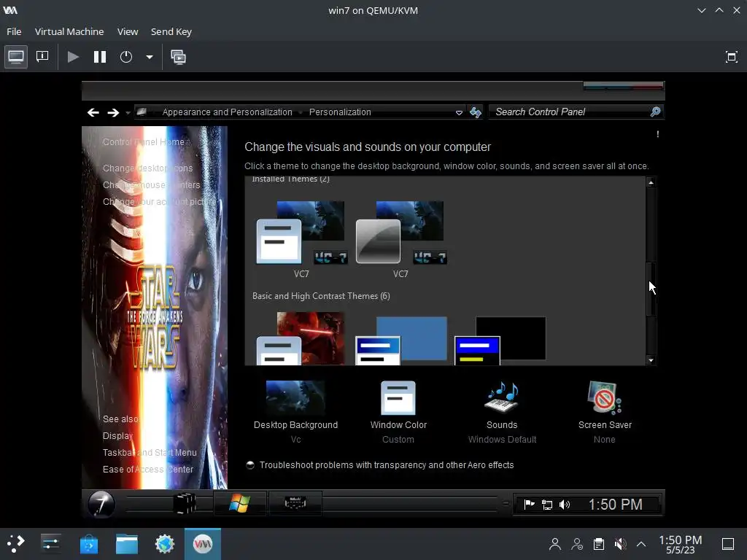Open the Display link under See also
Viewport: 747px width, 560px height.
[117, 436]
